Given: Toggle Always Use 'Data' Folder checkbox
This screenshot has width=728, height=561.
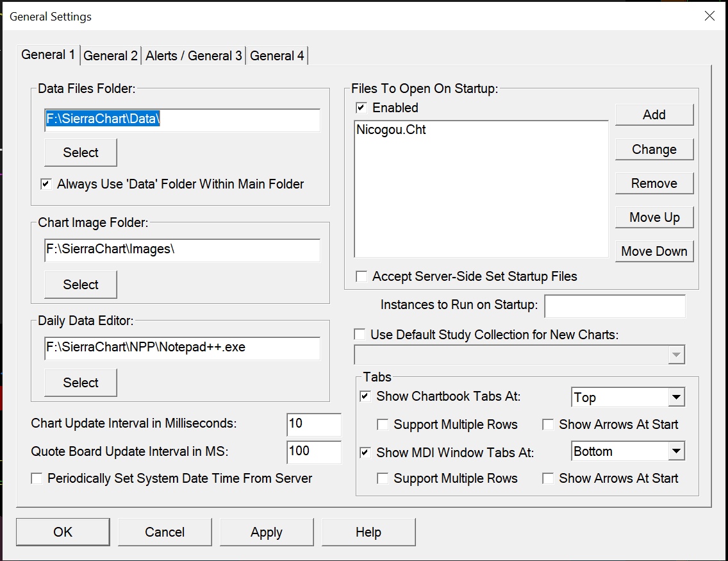Looking at the screenshot, I should coord(46,185).
